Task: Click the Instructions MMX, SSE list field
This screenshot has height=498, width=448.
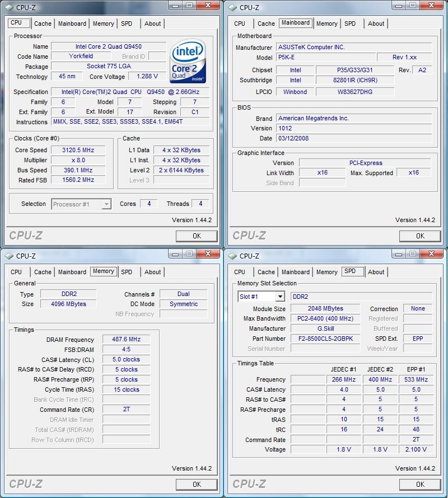Action: [130, 121]
